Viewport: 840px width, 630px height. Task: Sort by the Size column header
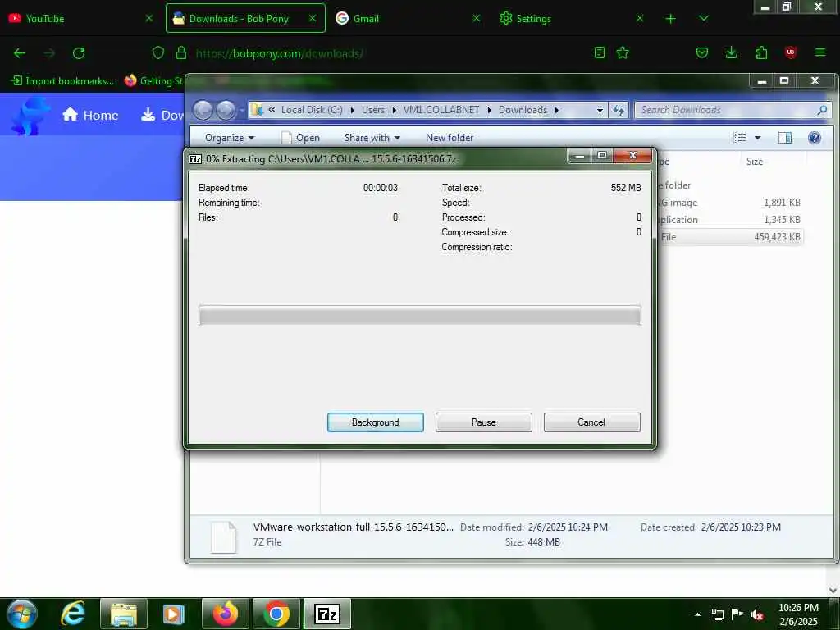click(755, 162)
